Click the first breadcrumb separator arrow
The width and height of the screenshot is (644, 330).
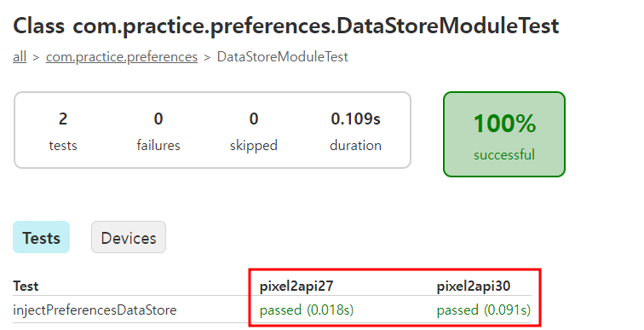pyautogui.click(x=36, y=57)
